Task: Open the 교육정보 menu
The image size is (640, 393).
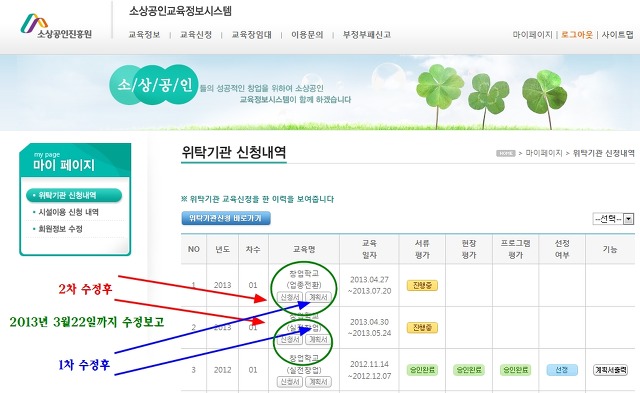Action: [144, 35]
